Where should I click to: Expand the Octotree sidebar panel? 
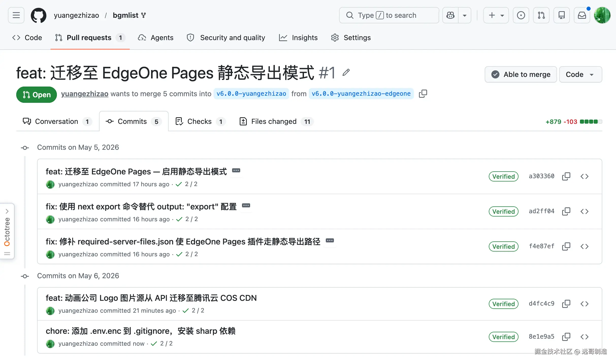[x=7, y=231]
